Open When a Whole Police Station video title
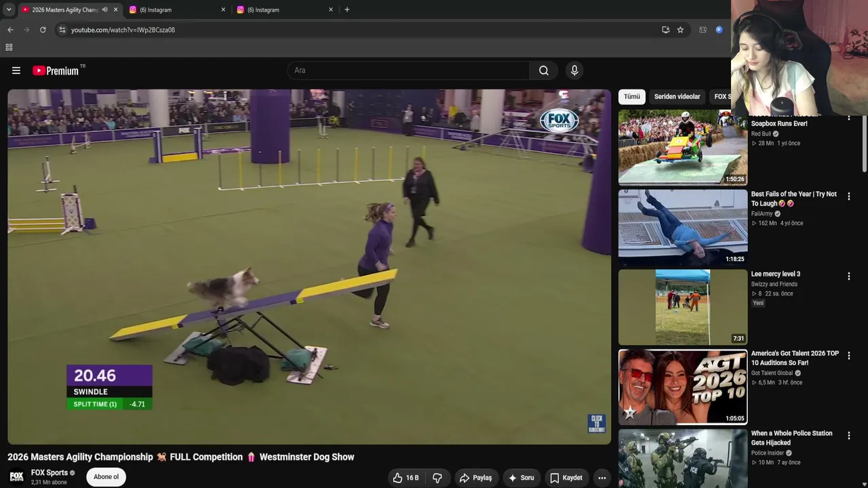The width and height of the screenshot is (868, 488). click(791, 438)
